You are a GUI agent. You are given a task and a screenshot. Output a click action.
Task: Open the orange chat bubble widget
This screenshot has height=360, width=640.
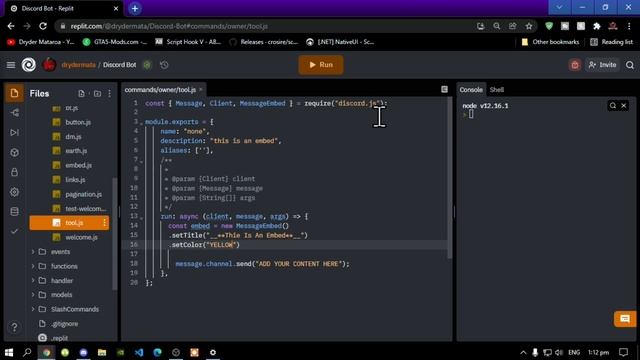(624, 318)
